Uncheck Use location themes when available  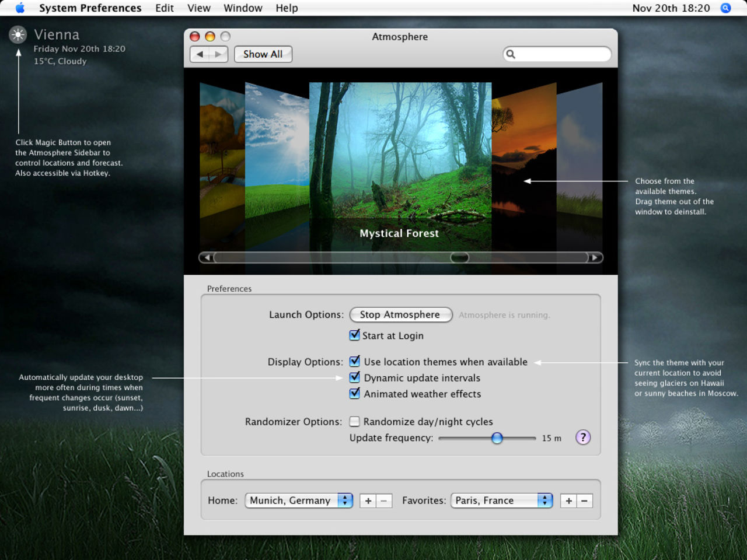tap(355, 362)
